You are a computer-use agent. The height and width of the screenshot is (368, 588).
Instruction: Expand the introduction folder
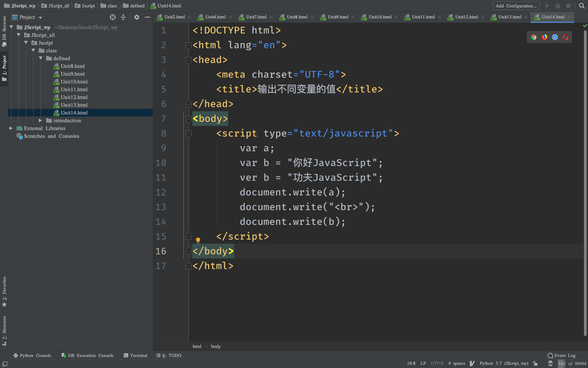pos(40,120)
